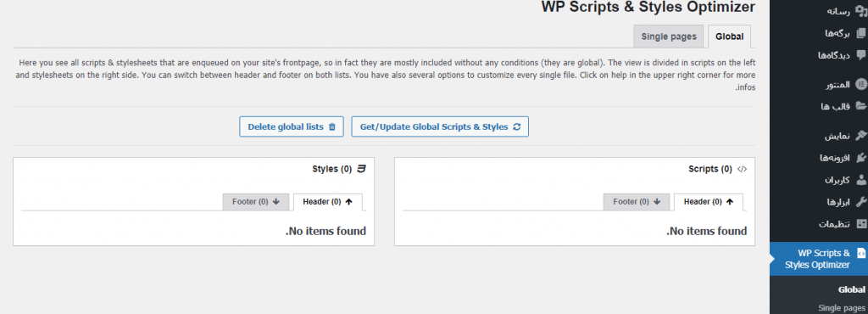Click the Styles (0) panel heading
This screenshot has width=868, height=314.
pos(332,169)
